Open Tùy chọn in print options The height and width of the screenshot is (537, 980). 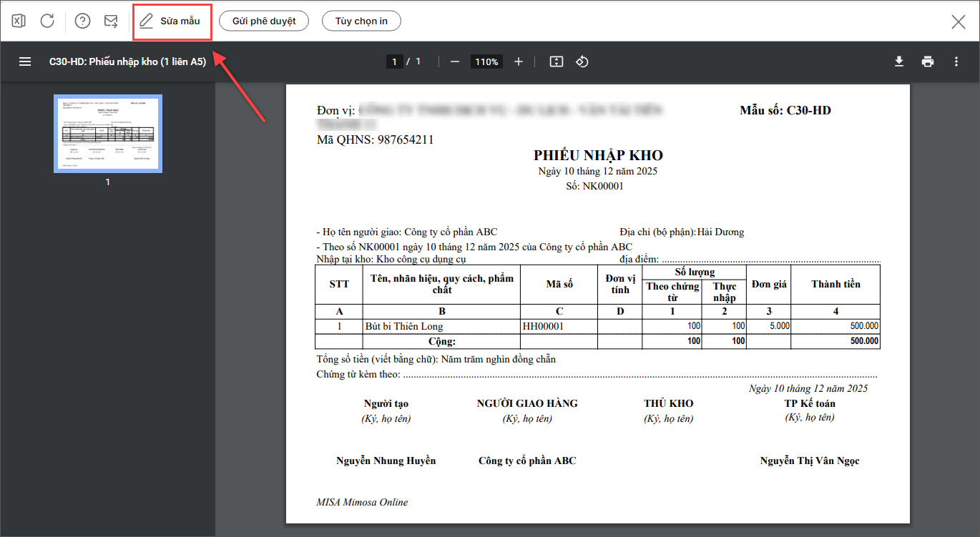click(361, 21)
